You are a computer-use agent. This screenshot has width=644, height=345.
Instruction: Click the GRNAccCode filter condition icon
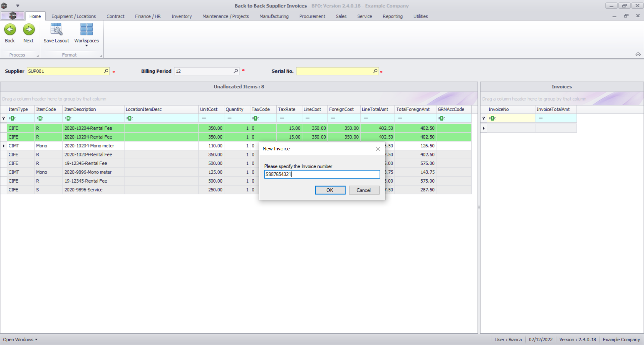(x=442, y=118)
